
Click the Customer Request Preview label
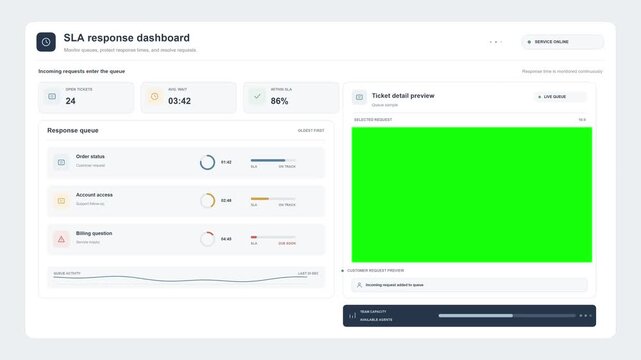click(x=375, y=271)
